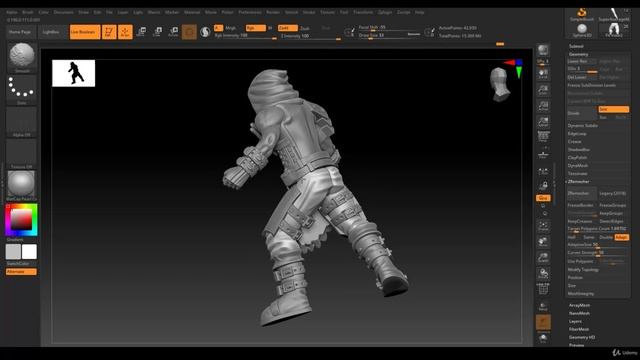Click the Actual size icon
The height and width of the screenshot is (360, 640).
(543, 106)
